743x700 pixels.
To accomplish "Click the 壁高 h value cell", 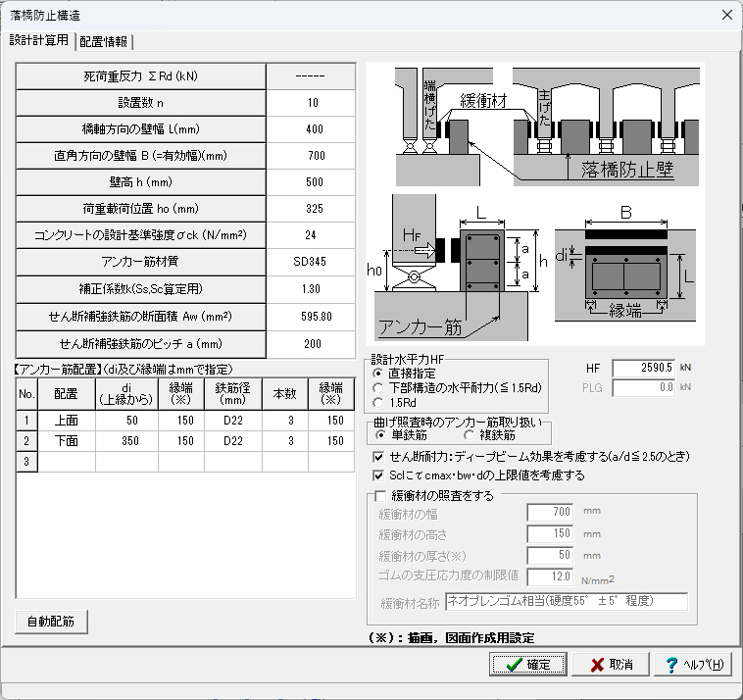I will (x=312, y=182).
